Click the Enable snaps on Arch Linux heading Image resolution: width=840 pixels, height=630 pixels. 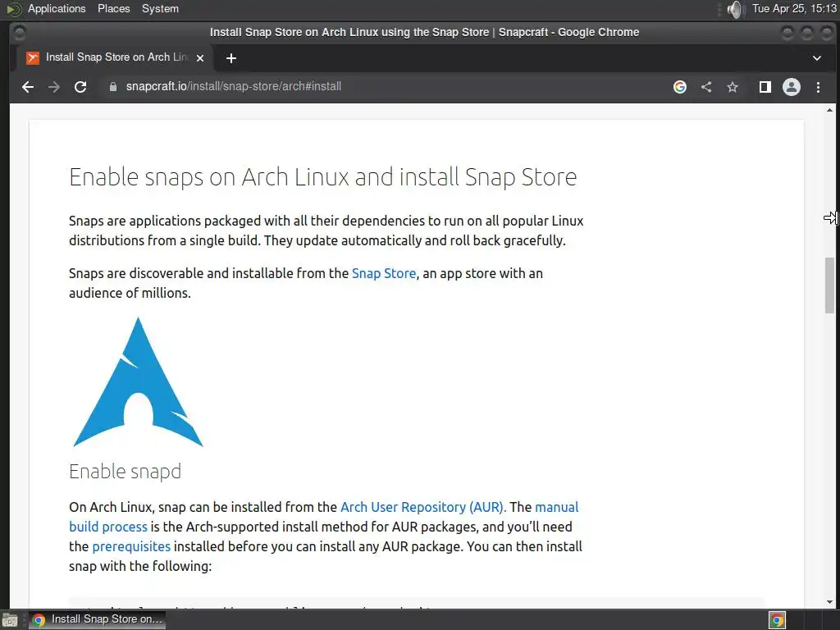coord(323,177)
